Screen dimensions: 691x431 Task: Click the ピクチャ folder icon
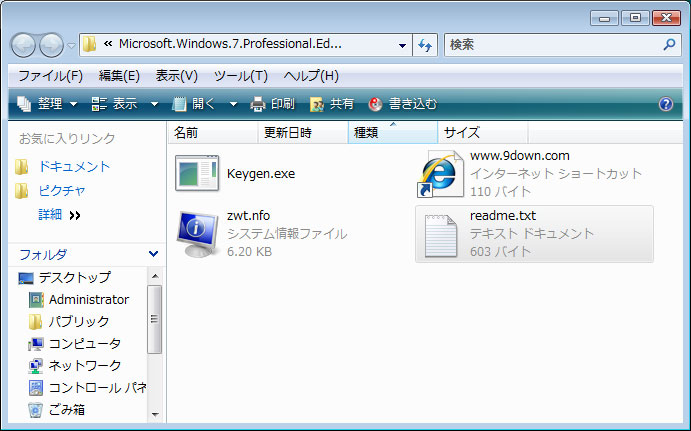22,191
